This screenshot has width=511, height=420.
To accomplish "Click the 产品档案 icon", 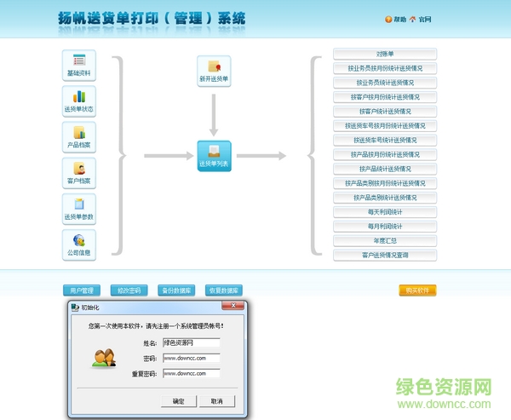I will click(79, 137).
